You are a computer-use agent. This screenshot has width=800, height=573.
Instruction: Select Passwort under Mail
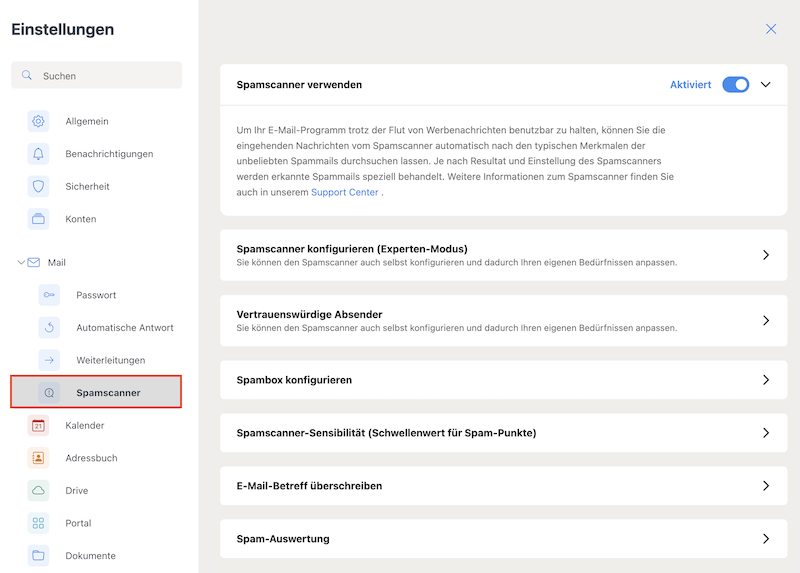(x=96, y=295)
